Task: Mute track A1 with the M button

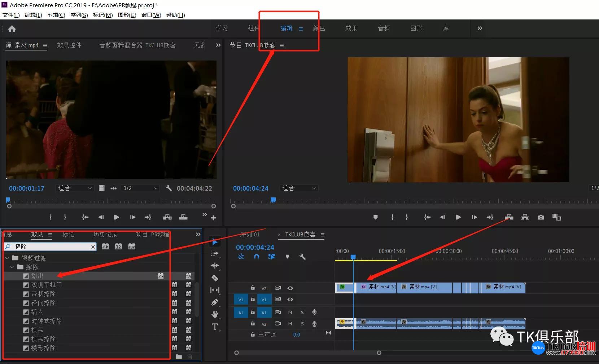Action: coord(290,312)
